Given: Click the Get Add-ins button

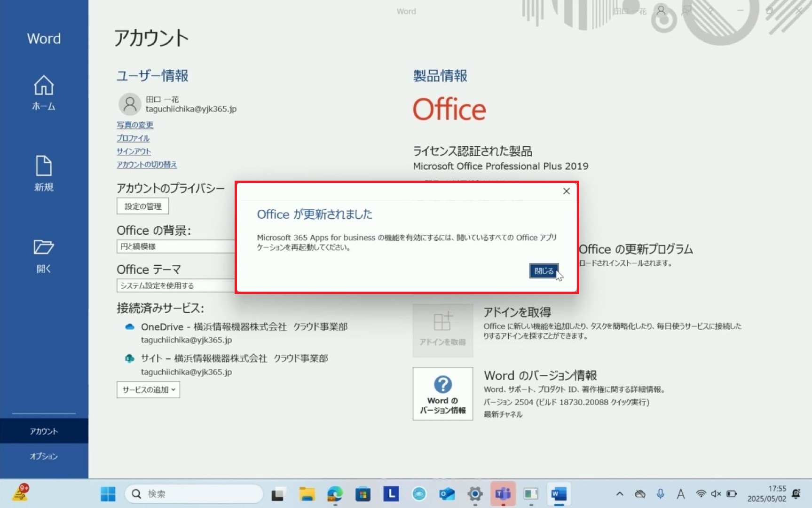Looking at the screenshot, I should (443, 330).
